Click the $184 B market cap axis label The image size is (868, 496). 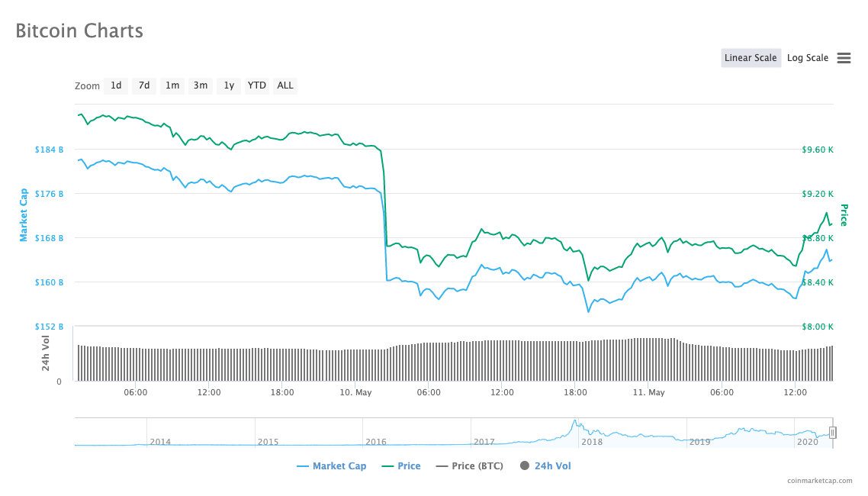pos(50,150)
